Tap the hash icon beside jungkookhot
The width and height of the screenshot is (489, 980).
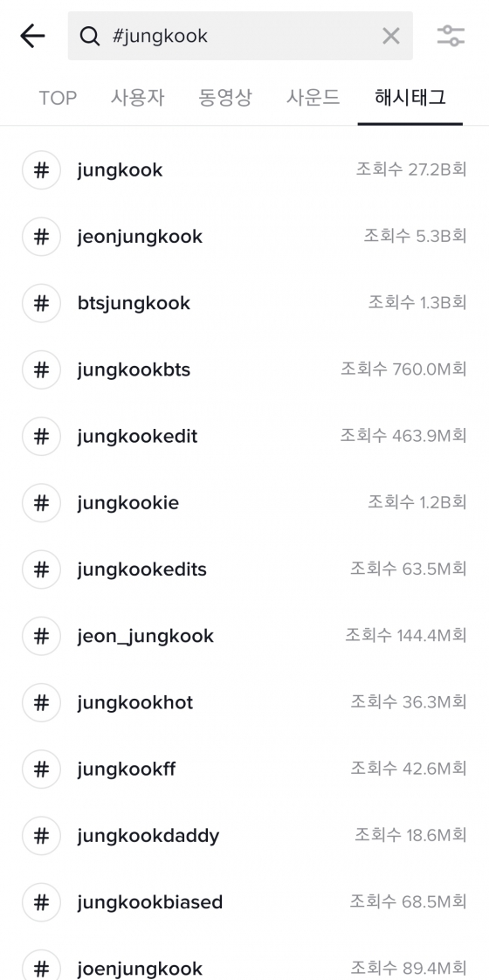click(x=41, y=702)
